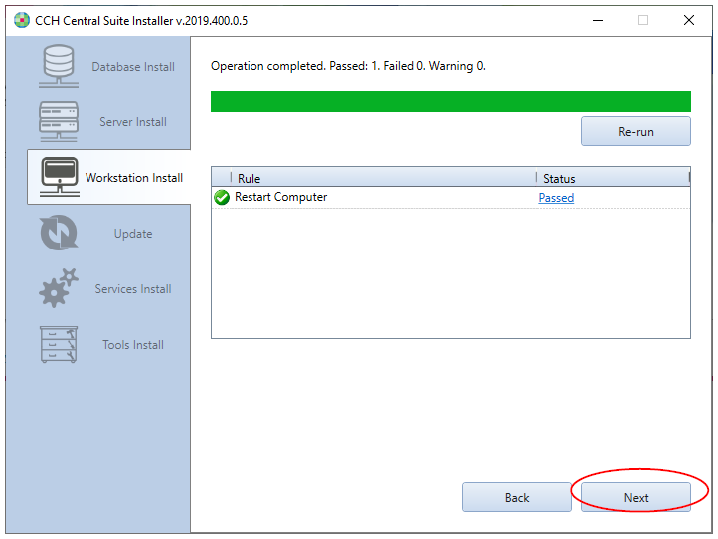The image size is (718, 539).
Task: Click the Next button
Action: pos(636,497)
